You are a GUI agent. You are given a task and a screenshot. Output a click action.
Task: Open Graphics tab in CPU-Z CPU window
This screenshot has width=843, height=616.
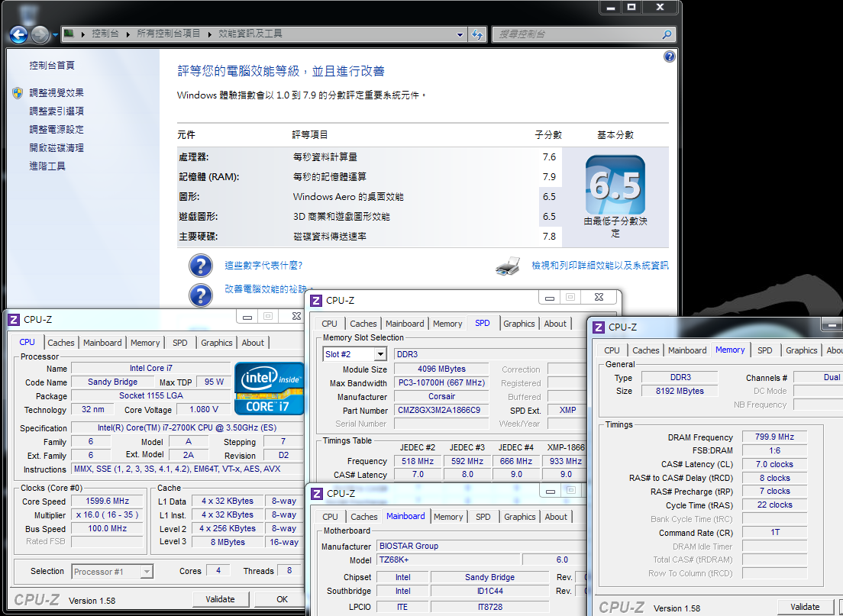pos(217,343)
